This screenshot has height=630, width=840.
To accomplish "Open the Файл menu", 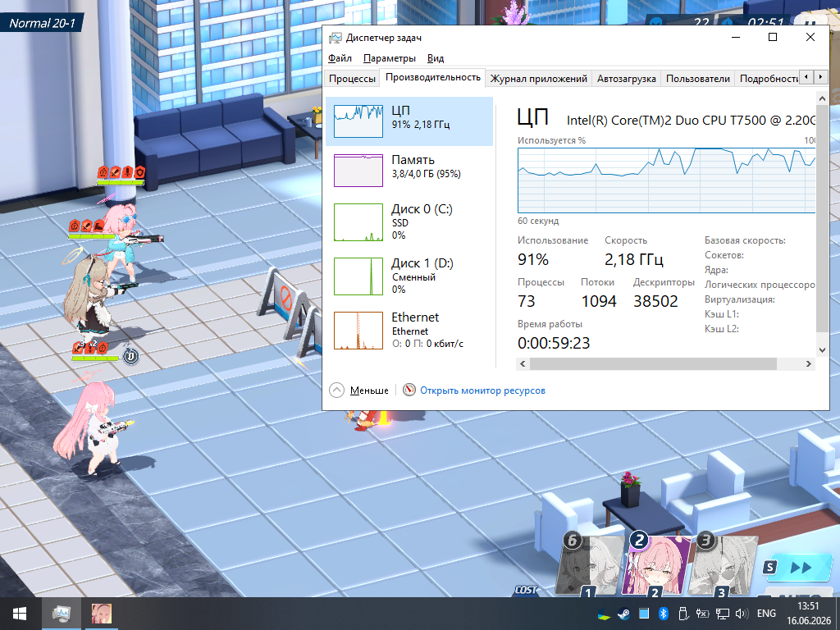I will point(340,58).
